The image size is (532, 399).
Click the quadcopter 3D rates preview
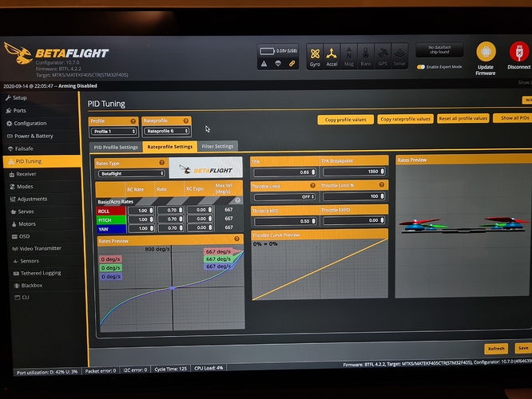pyautogui.click(x=463, y=231)
